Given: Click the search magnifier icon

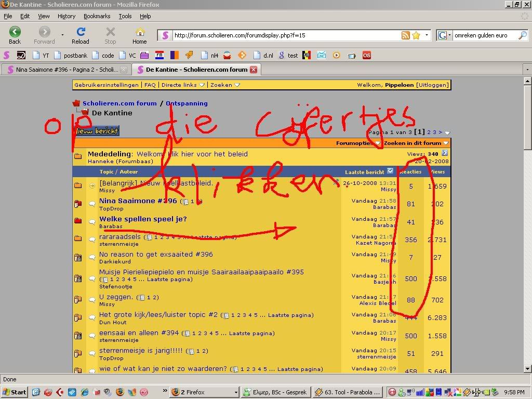Looking at the screenshot, I should pyautogui.click(x=523, y=35).
